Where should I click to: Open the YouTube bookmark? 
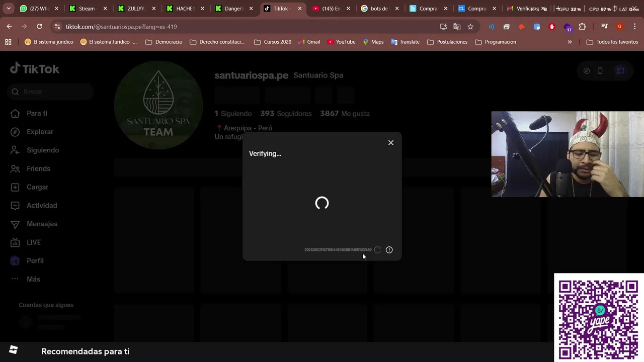pyautogui.click(x=341, y=42)
